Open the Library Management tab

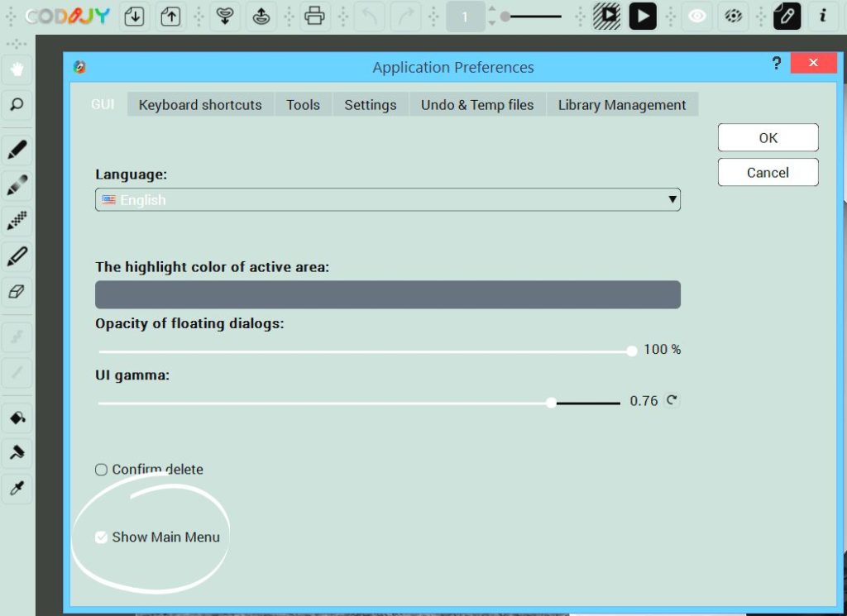pos(622,104)
